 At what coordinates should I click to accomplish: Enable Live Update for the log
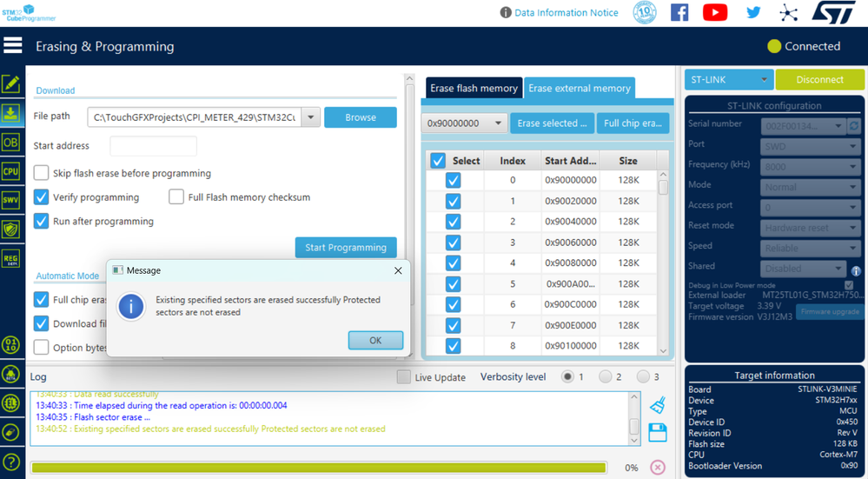(x=404, y=376)
